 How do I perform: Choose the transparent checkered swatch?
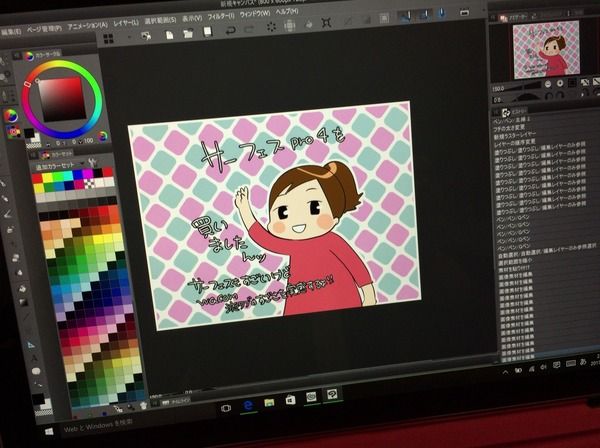[x=89, y=184]
